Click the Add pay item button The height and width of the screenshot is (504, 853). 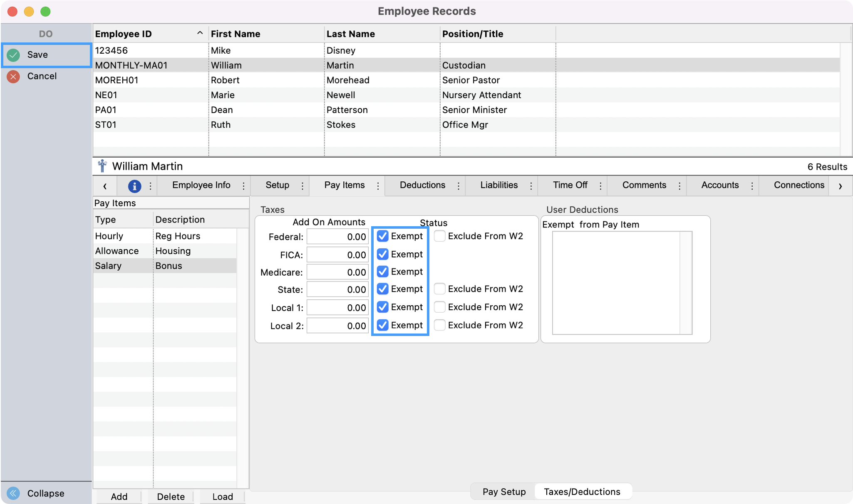pos(119,497)
